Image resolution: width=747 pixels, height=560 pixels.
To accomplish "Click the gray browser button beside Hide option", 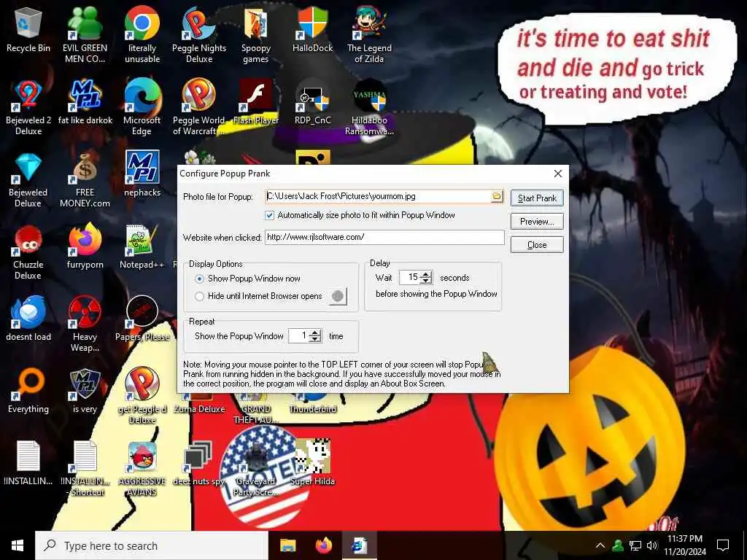I will pos(338,296).
